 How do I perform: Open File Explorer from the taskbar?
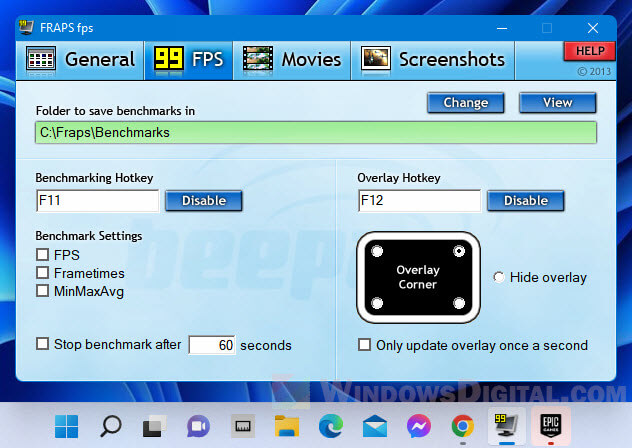tap(287, 426)
